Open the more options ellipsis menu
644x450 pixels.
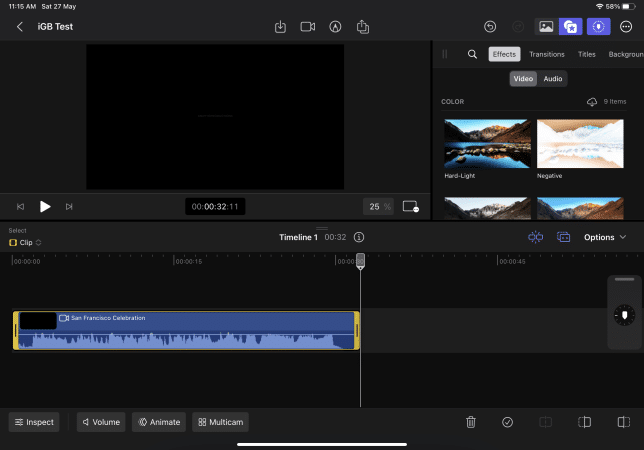click(x=626, y=27)
